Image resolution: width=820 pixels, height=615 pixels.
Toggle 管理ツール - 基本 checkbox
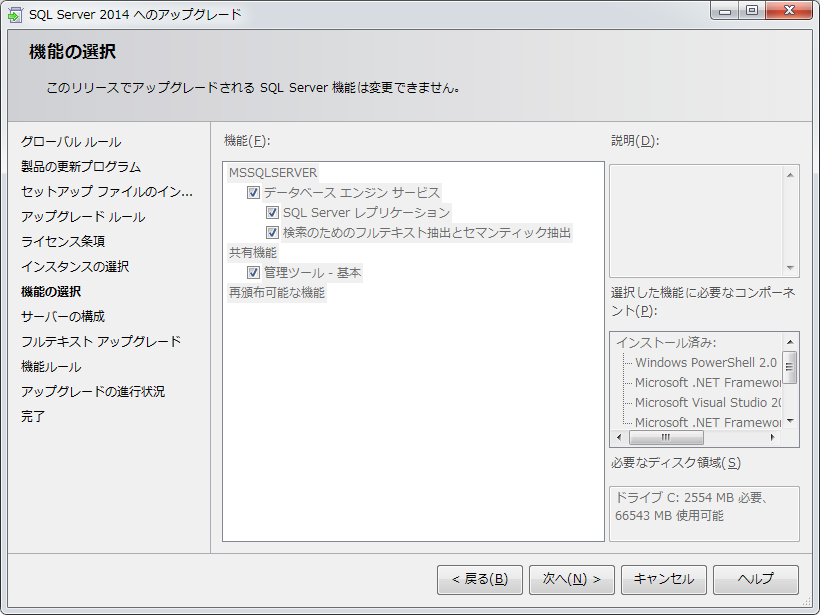[254, 273]
